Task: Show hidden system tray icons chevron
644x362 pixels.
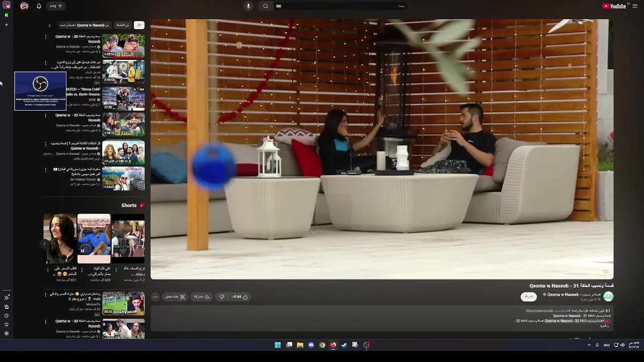Action: [589, 345]
